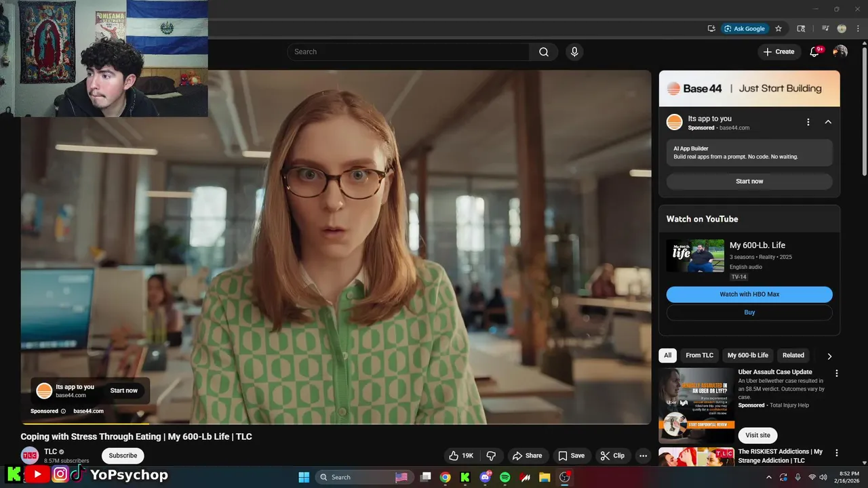The height and width of the screenshot is (488, 868).
Task: Open OBS Studio from the taskbar
Action: click(564, 477)
